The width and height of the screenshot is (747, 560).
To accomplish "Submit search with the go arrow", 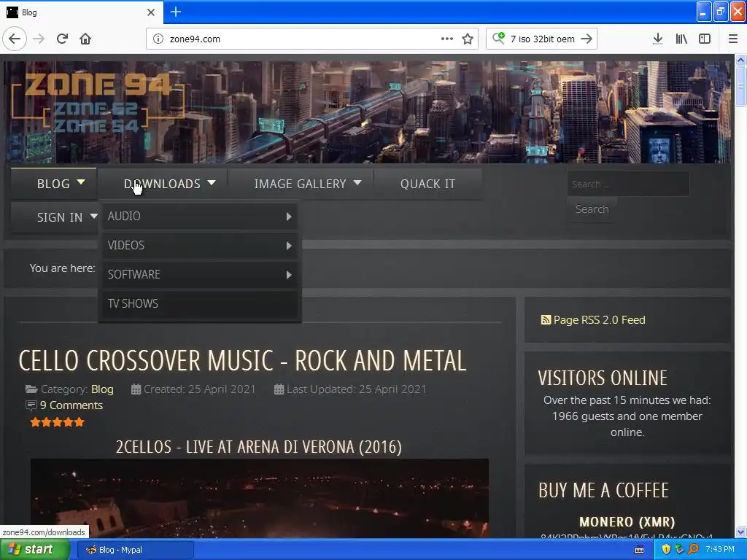I will click(587, 39).
